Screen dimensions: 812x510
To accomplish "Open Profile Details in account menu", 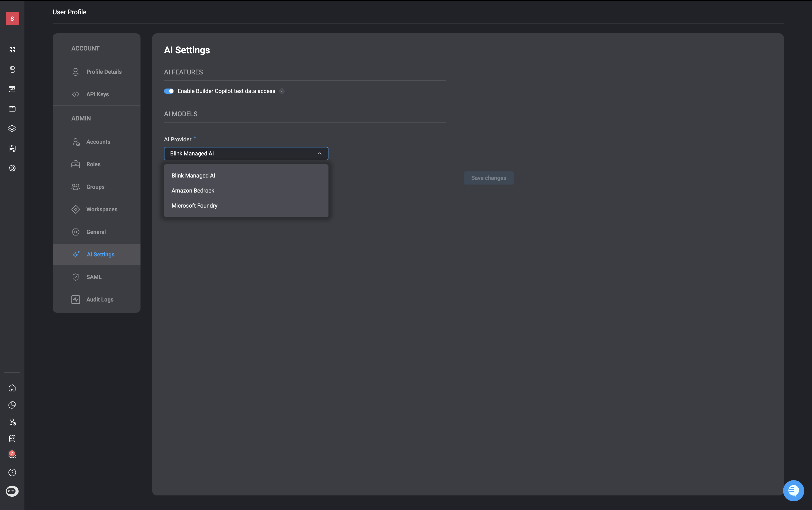I will tap(96, 72).
